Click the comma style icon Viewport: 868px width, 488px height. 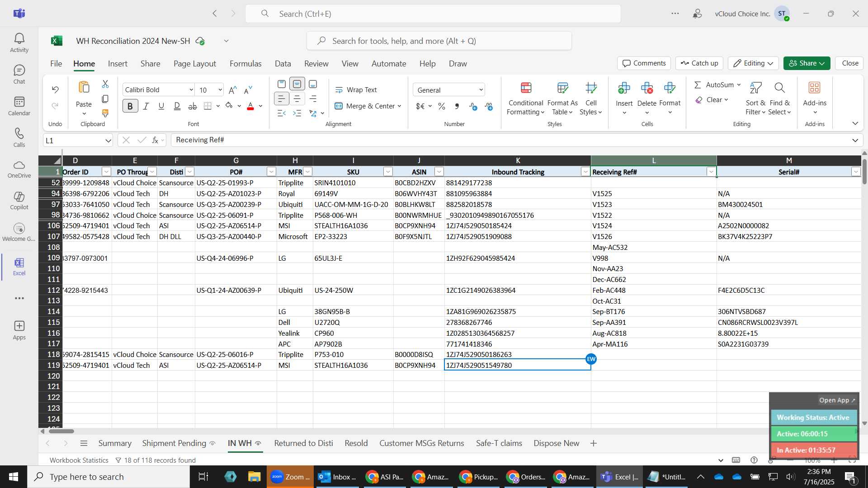coord(457,106)
